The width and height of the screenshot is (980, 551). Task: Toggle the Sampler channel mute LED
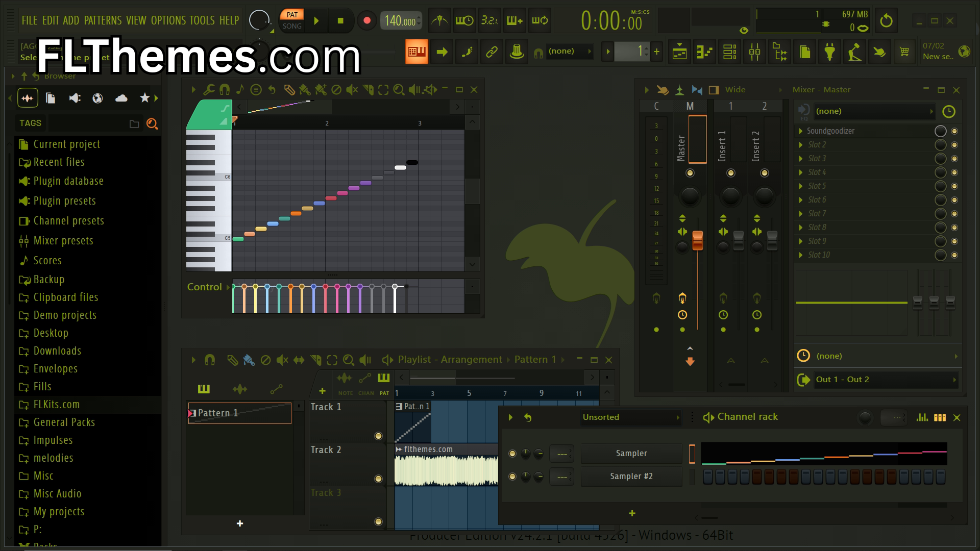[512, 453]
